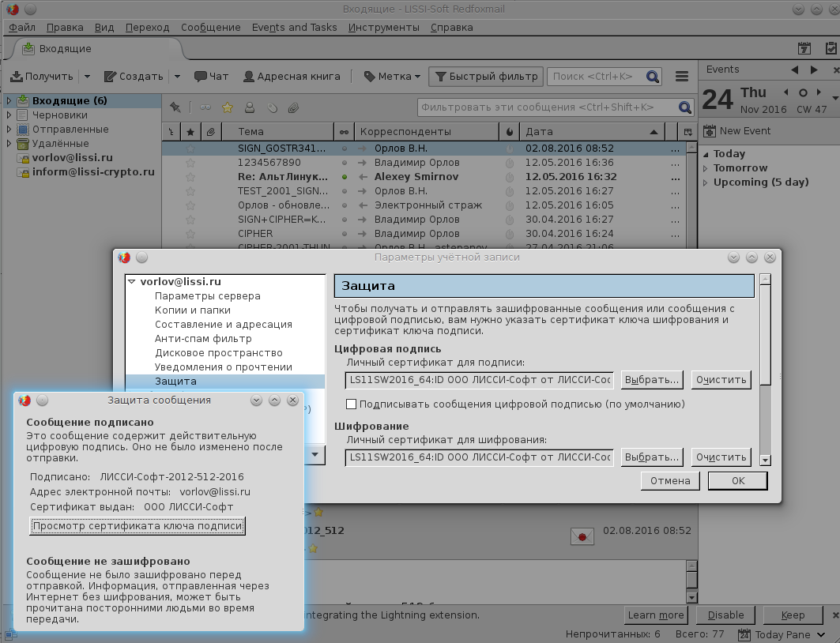Toggle the Today Pane button
Screen dimensions: 840x643
(782, 635)
